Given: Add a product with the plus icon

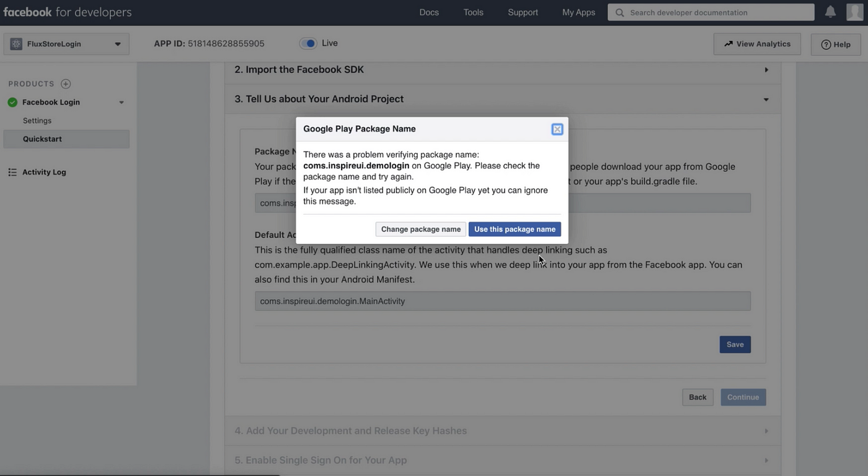Looking at the screenshot, I should [x=66, y=84].
